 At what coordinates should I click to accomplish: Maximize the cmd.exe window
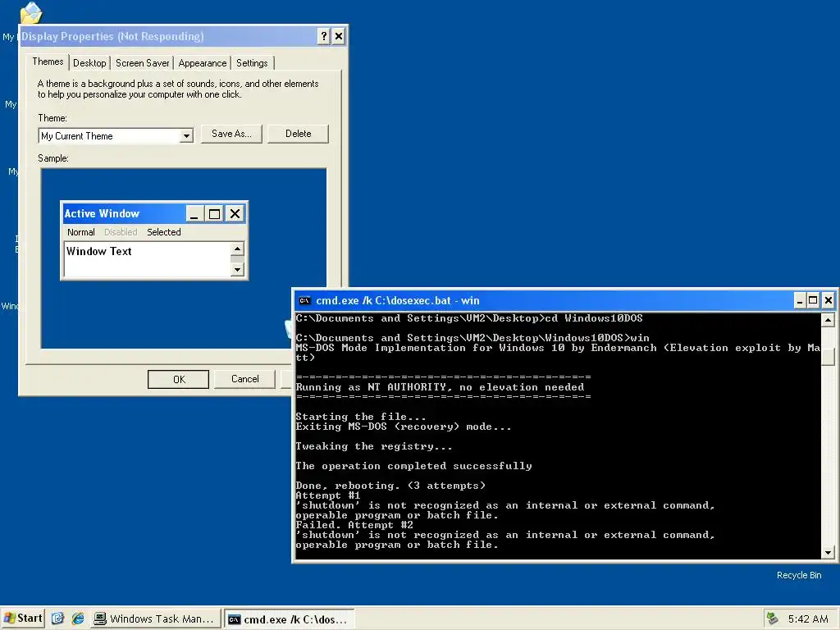(x=813, y=300)
